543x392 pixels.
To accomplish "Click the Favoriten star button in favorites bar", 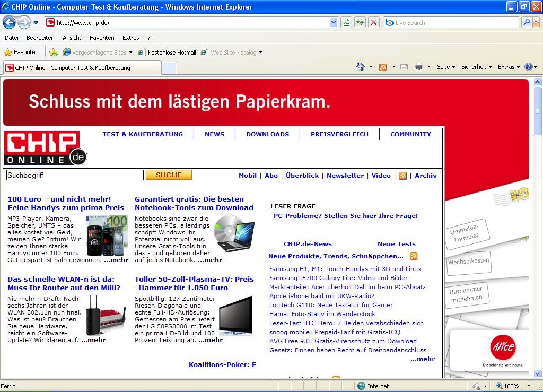I will coord(21,53).
